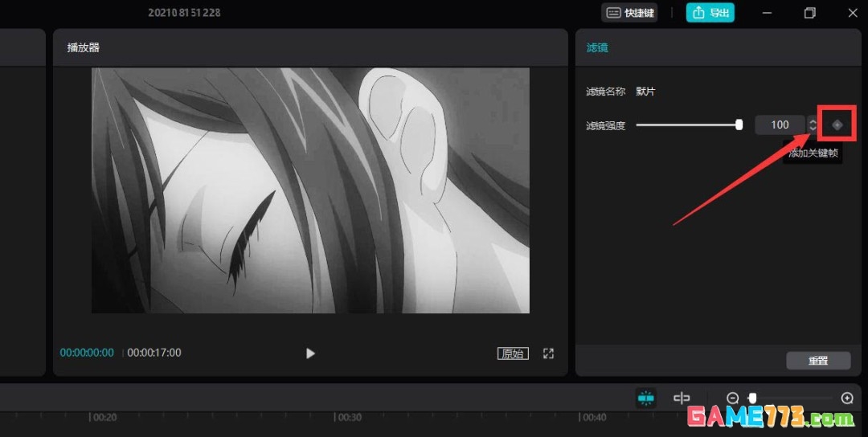868x437 pixels.
Task: Enter fullscreen preview mode
Action: (x=548, y=353)
